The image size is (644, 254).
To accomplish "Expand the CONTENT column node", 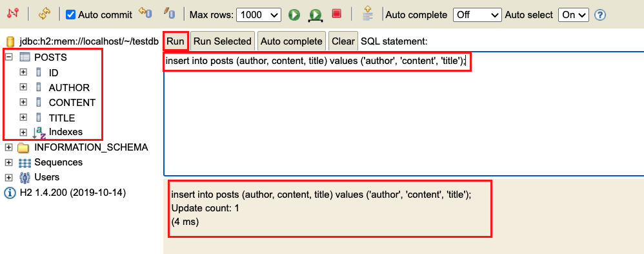I will click(x=23, y=102).
